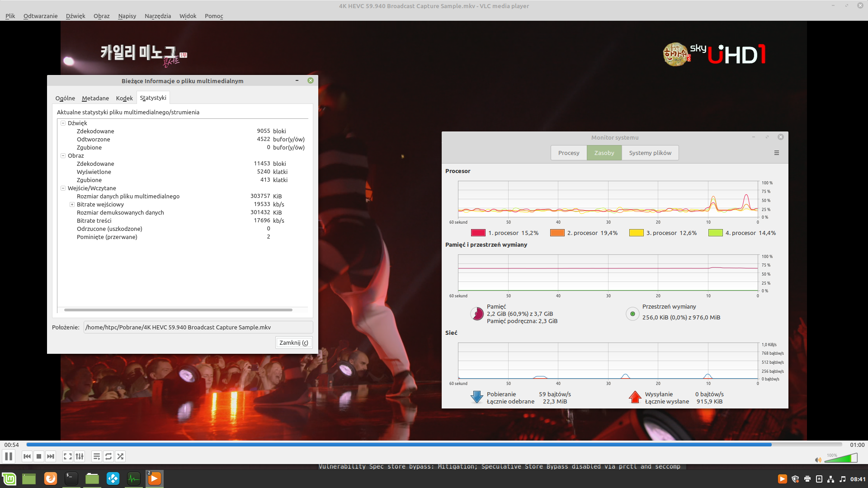Skip to the previous media item
The width and height of the screenshot is (868, 488).
point(27,456)
